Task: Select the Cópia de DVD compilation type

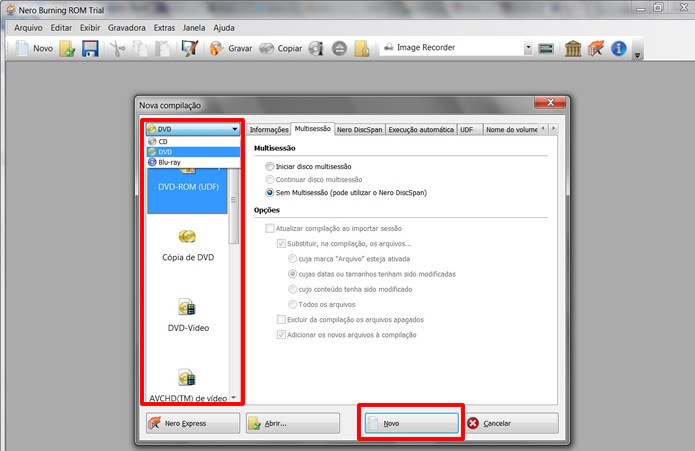Action: tap(188, 246)
